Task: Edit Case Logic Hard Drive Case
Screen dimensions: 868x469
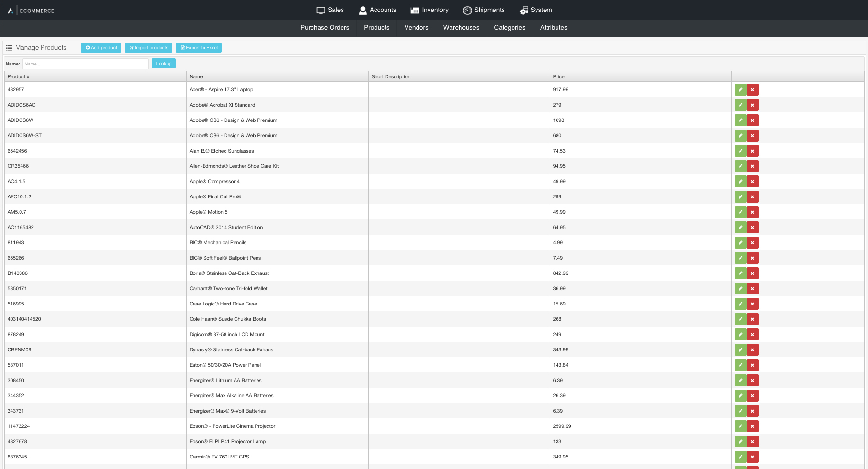Action: [x=740, y=304]
